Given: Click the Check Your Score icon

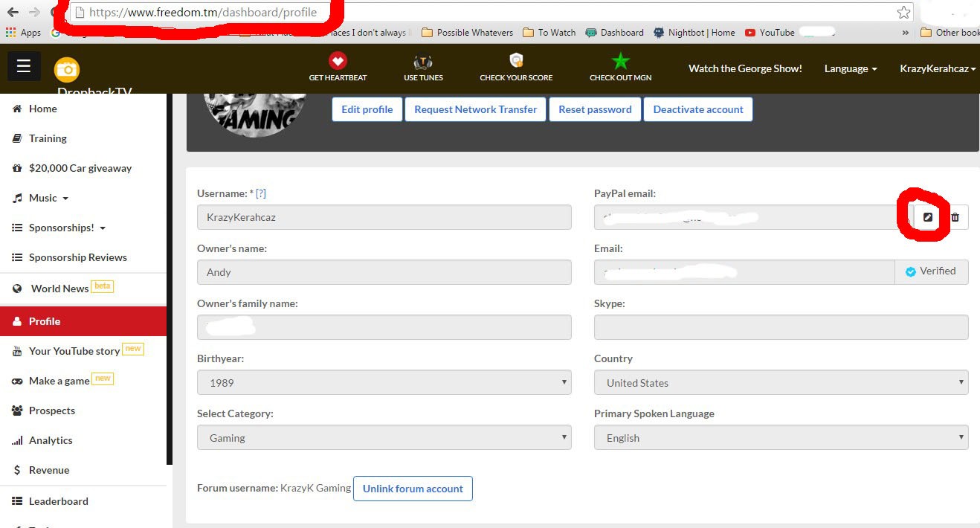Looking at the screenshot, I should click(x=516, y=61).
